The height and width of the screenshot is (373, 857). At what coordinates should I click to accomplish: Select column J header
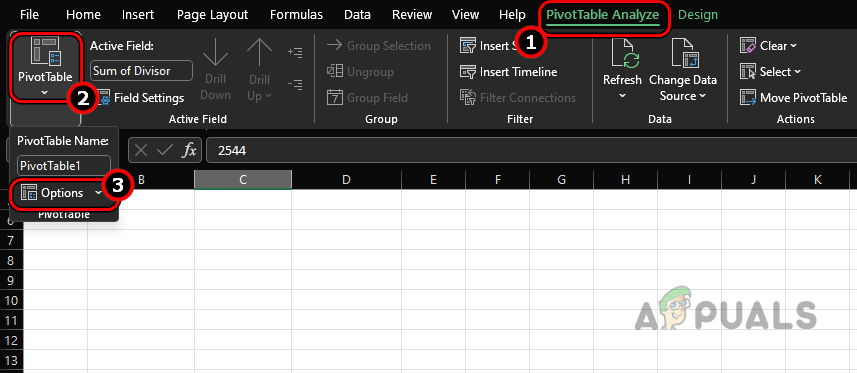tap(753, 179)
